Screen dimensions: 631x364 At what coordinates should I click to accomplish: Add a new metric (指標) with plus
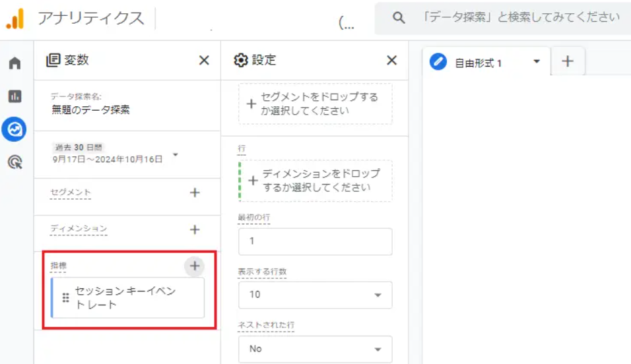click(195, 266)
